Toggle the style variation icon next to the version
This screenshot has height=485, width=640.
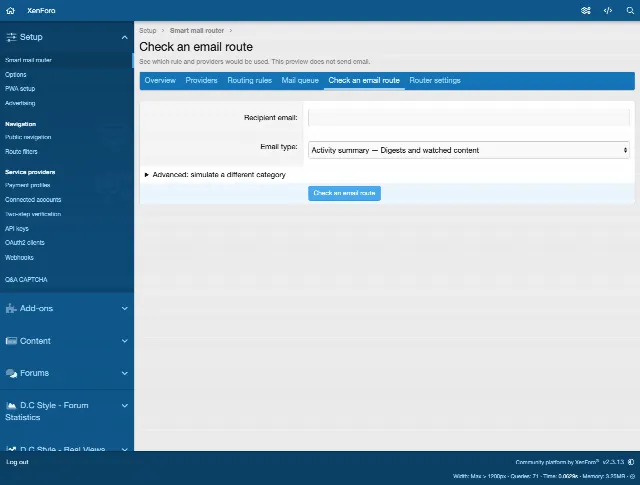click(631, 462)
